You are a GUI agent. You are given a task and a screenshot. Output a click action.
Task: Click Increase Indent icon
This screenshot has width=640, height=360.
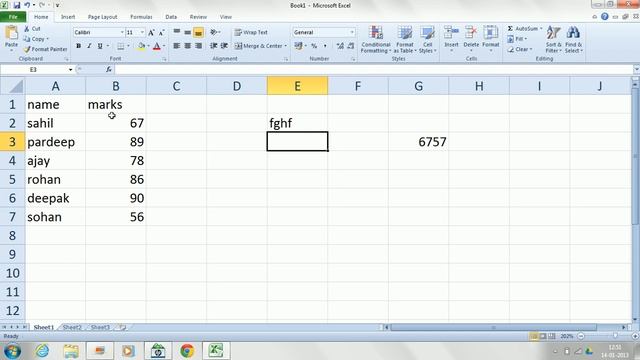tap(224, 46)
